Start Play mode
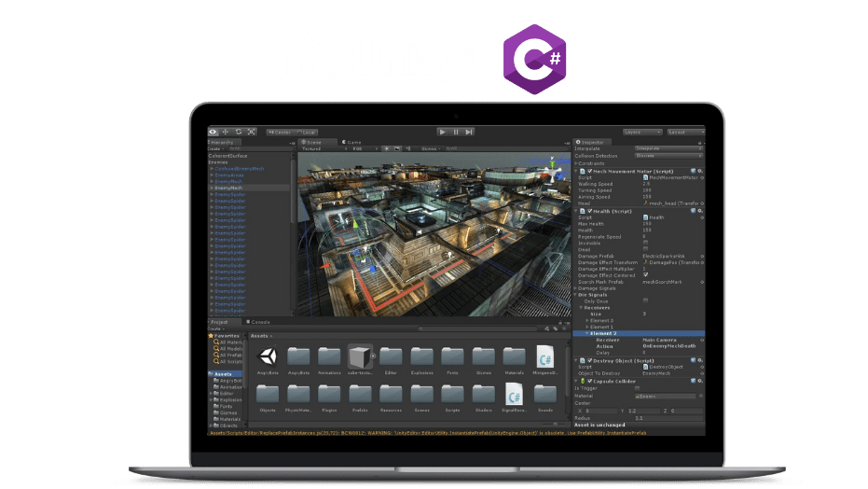Image resolution: width=868 pixels, height=489 pixels. [x=442, y=132]
